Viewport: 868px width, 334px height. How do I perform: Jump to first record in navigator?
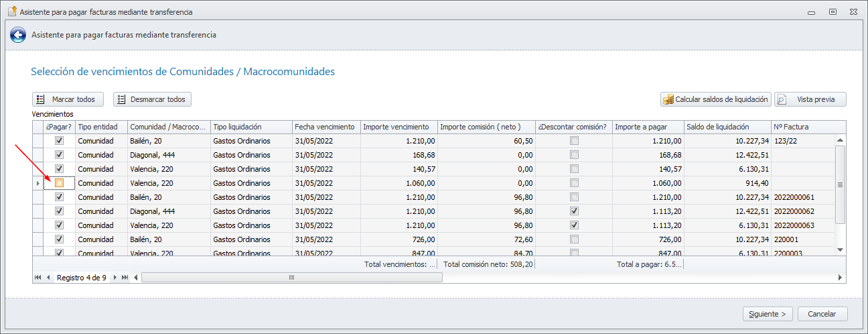tap(38, 277)
